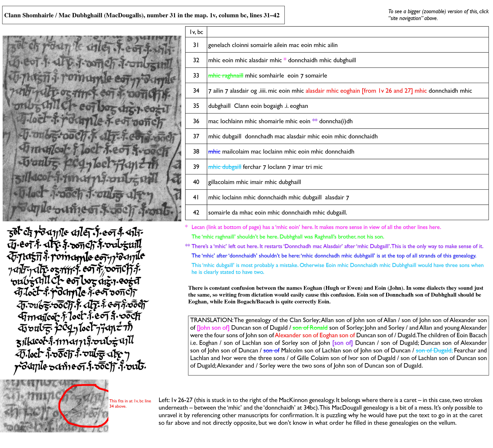Click blue struck-through 'mhic' in row 38
493x448 pixels.
pos(214,152)
